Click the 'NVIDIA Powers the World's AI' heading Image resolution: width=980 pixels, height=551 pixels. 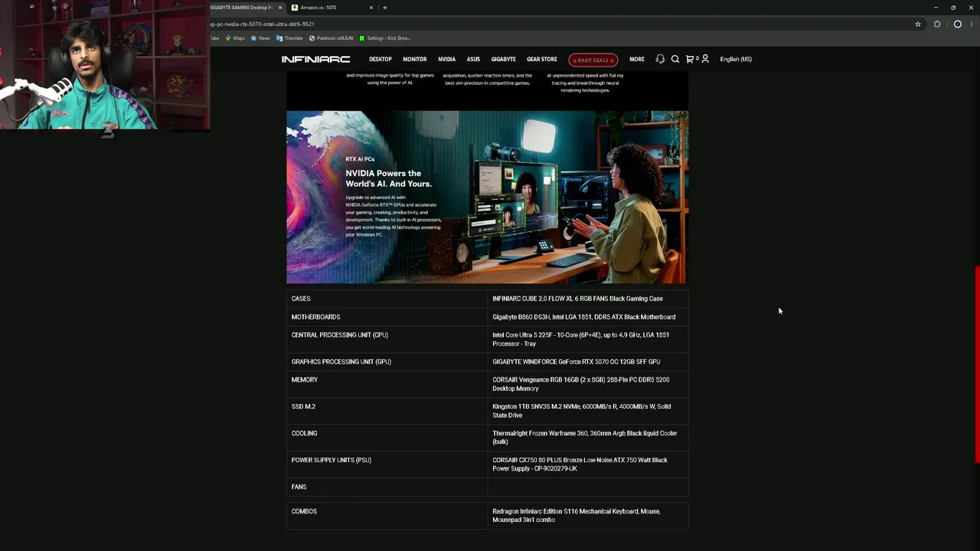388,178
